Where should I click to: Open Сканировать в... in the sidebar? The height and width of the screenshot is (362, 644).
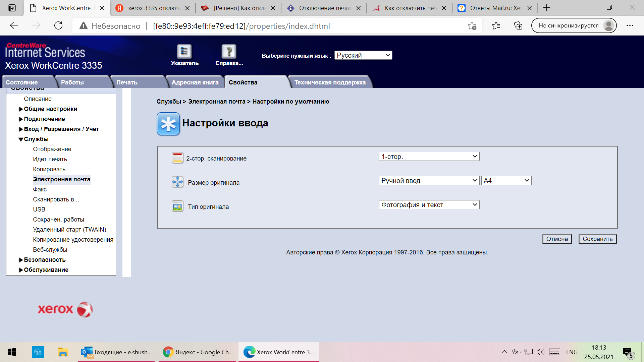[56, 199]
